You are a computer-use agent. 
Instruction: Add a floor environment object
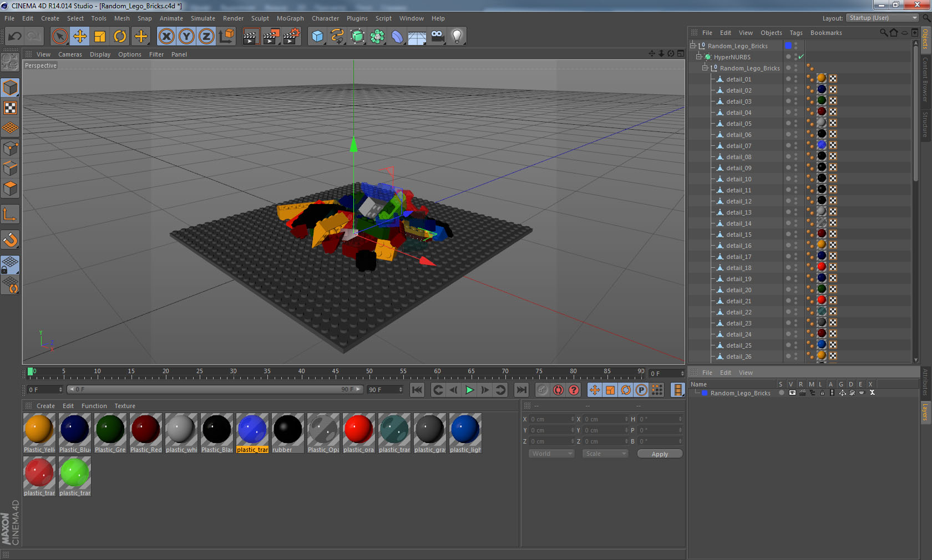point(417,37)
